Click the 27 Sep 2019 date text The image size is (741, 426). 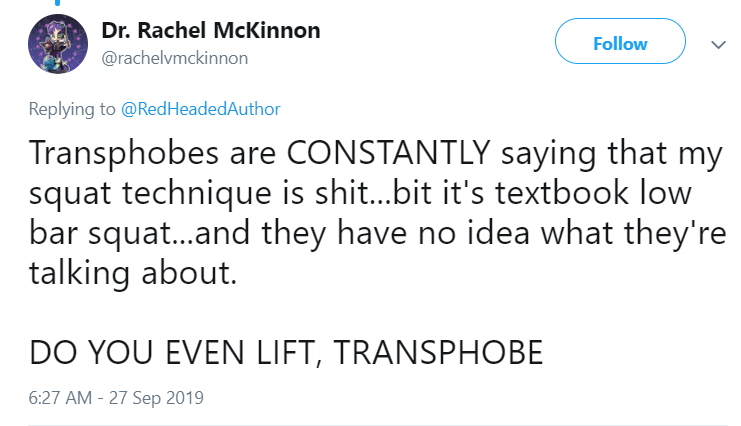click(x=156, y=398)
